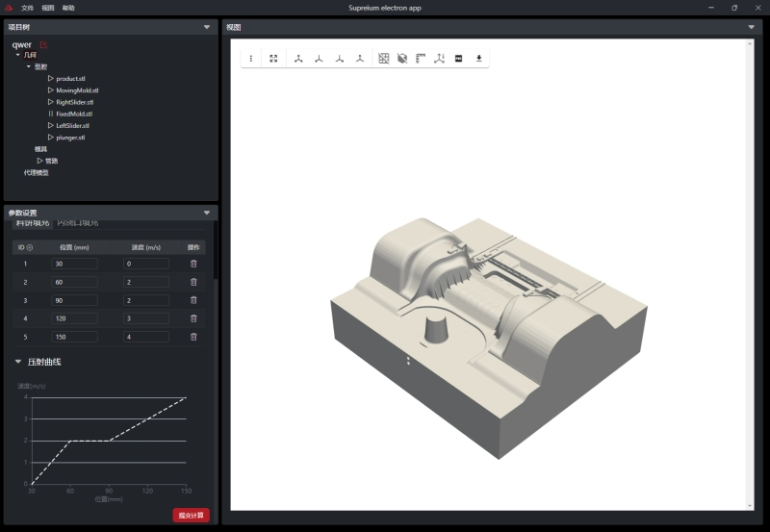
Task: Click the position input field containing 150
Action: click(74, 337)
